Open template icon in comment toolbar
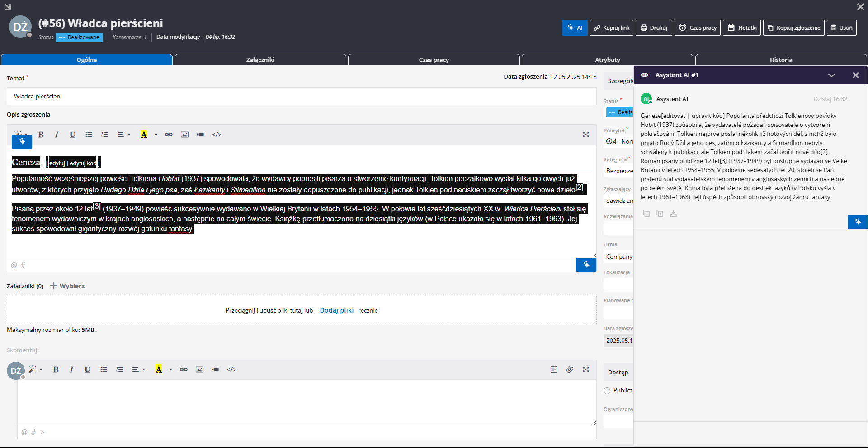Screen dimensions: 868x448 554,369
